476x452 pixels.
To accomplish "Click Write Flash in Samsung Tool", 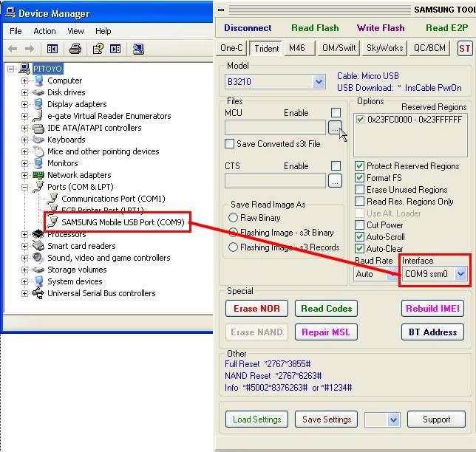I will 381,28.
